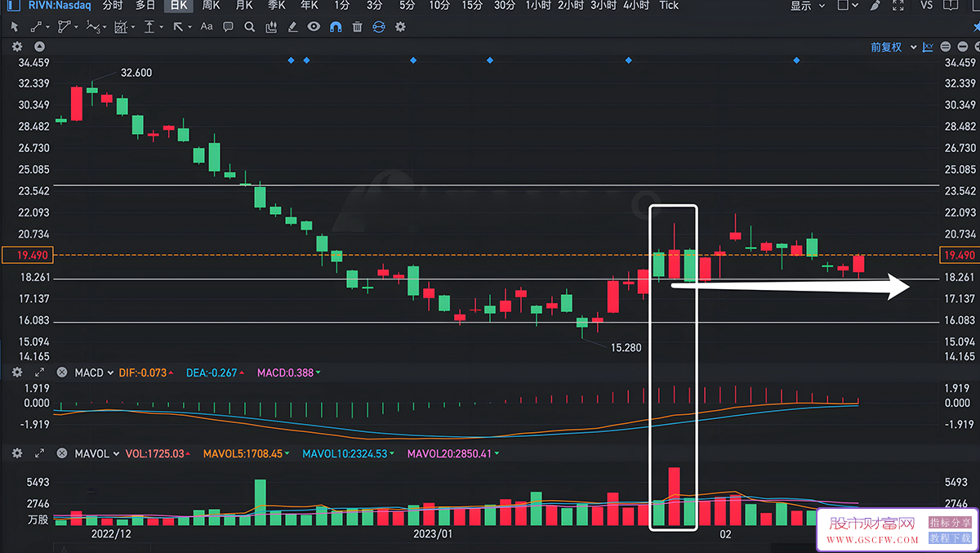Click the 4小时 four-hour interval
Screen dimensions: 980x553
click(x=636, y=6)
